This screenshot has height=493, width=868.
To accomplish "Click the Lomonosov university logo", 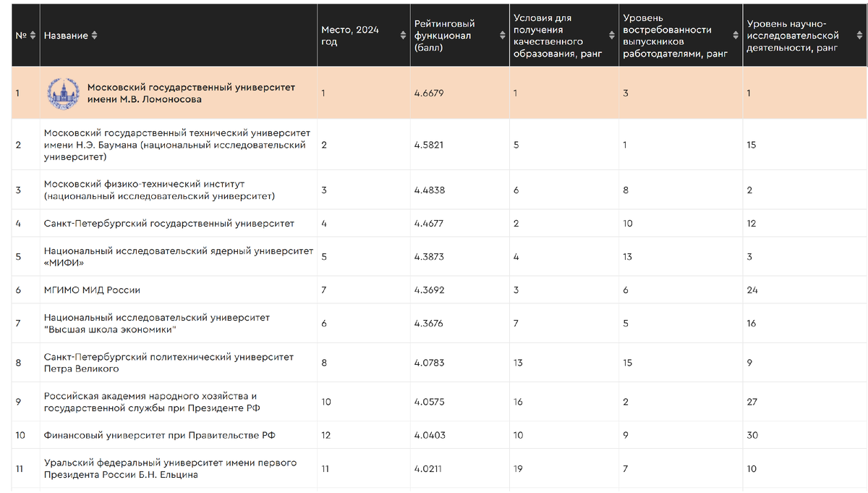I will pyautogui.click(x=64, y=93).
